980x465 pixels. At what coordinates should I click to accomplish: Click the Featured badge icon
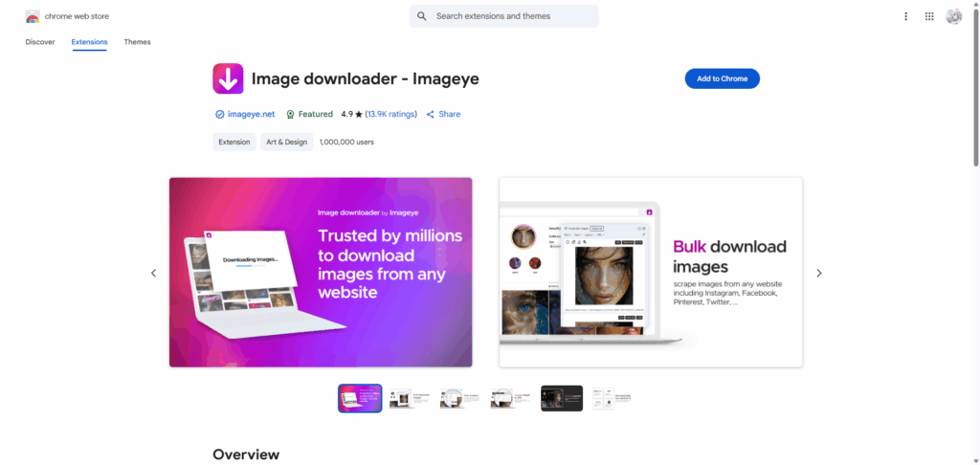(x=290, y=115)
